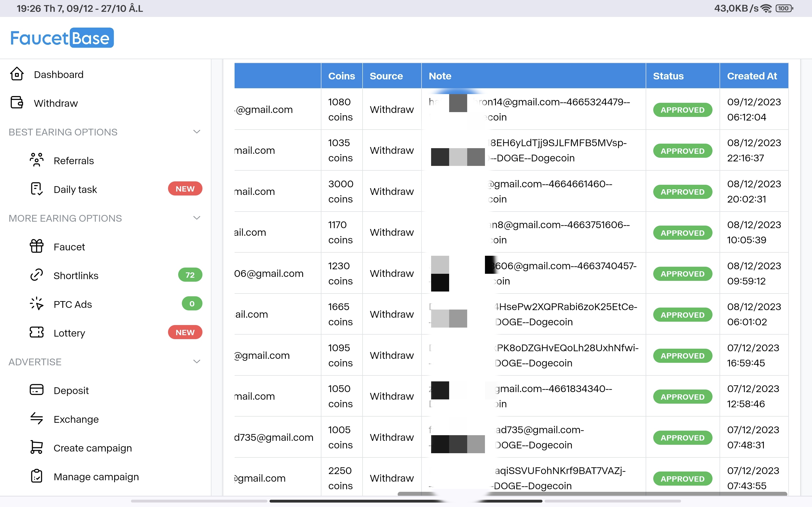The width and height of the screenshot is (812, 507).
Task: Click the Daily task checklist icon
Action: (x=36, y=189)
